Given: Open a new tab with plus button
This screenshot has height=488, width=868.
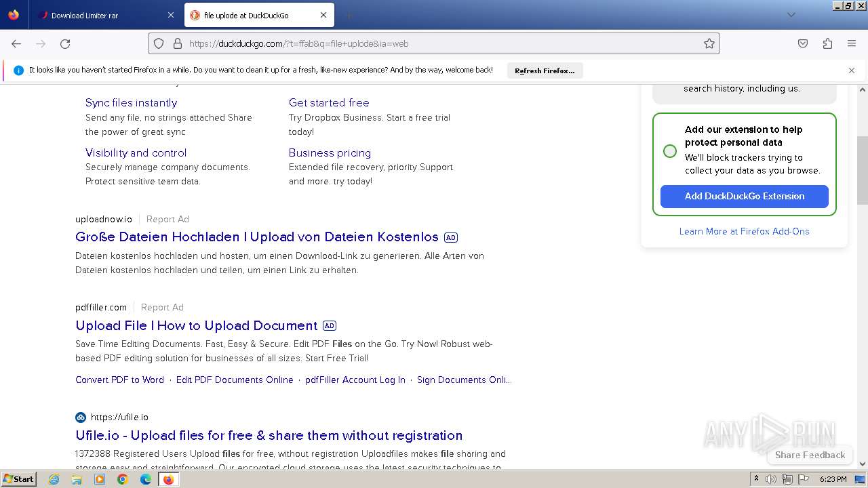Looking at the screenshot, I should tap(349, 15).
